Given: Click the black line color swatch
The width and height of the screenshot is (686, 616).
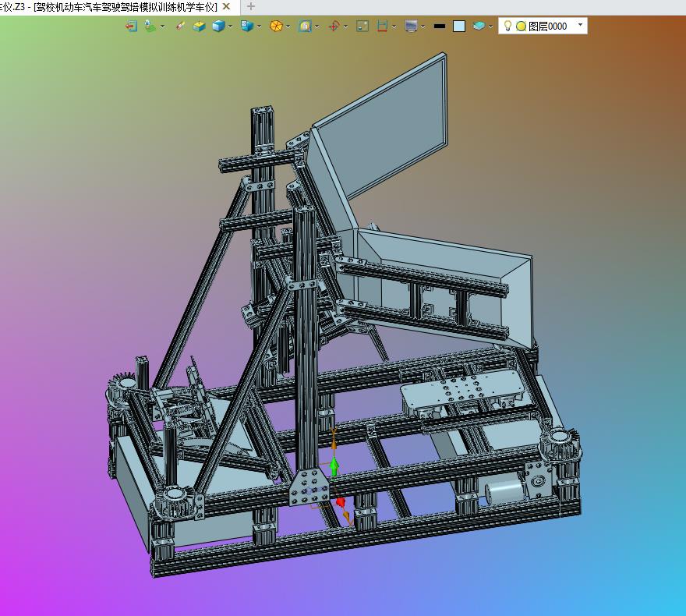Looking at the screenshot, I should pos(439,27).
